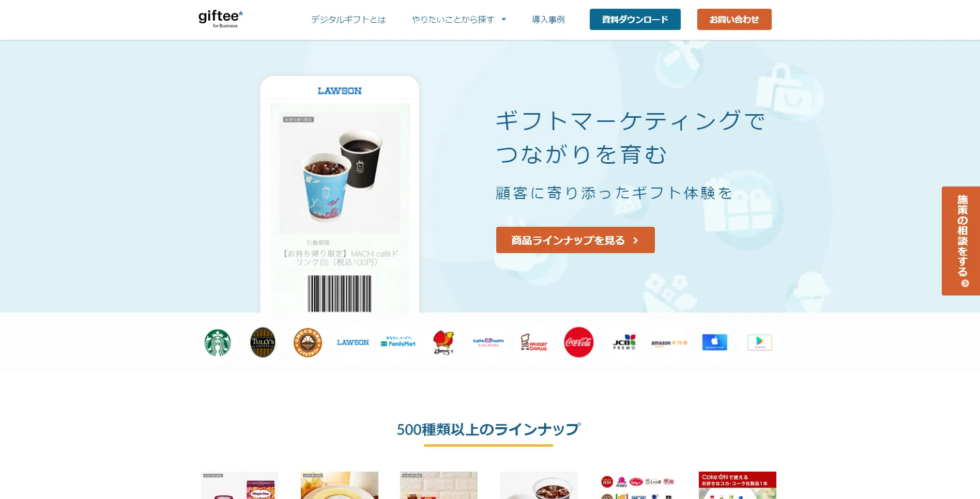
Task: Click the Google Play gift card icon
Action: (759, 342)
